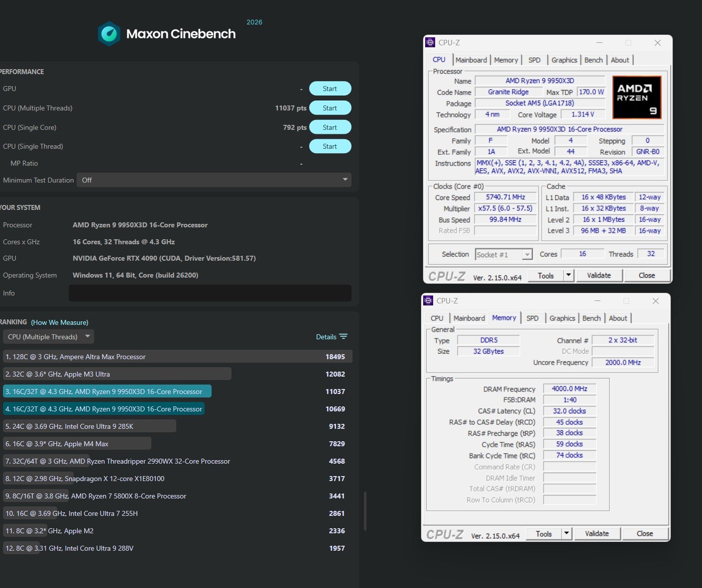Close the upper CPU-Z window with X

click(657, 43)
